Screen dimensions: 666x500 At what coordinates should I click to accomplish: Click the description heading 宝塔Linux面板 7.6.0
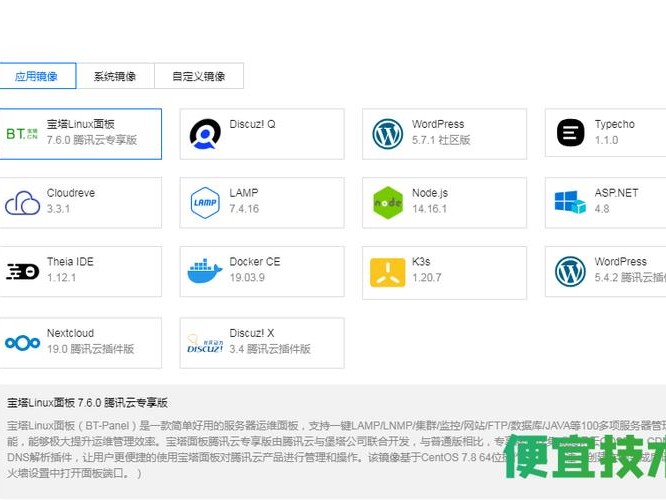[x=87, y=402]
